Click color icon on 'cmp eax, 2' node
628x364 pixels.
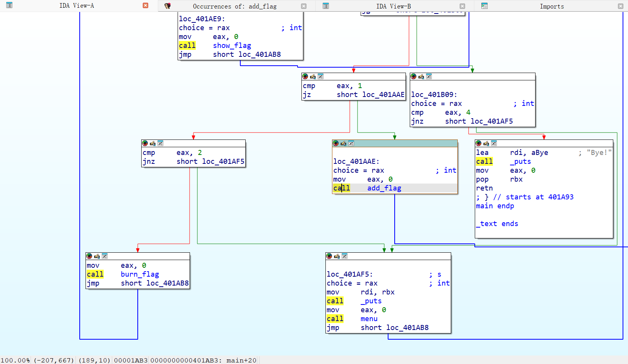coord(145,143)
